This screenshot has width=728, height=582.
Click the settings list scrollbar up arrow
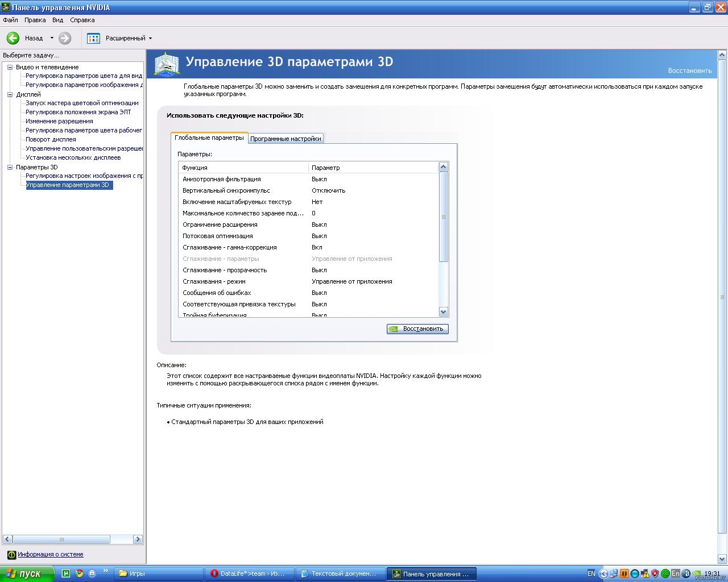pos(444,167)
